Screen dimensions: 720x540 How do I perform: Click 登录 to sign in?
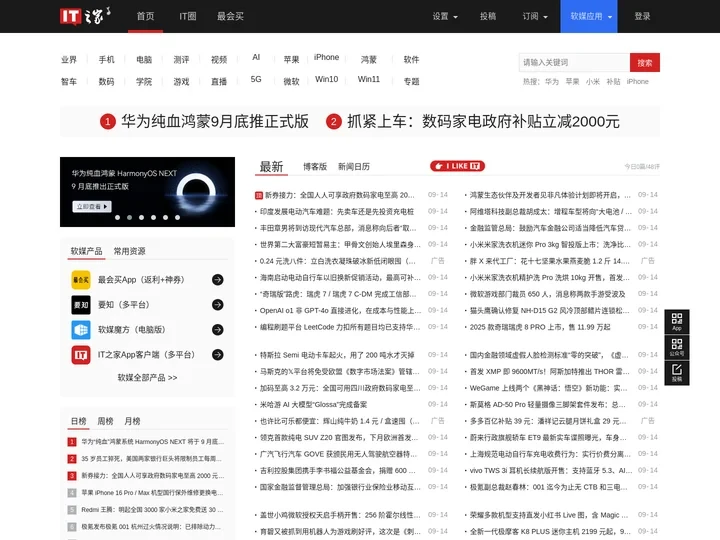pyautogui.click(x=642, y=17)
